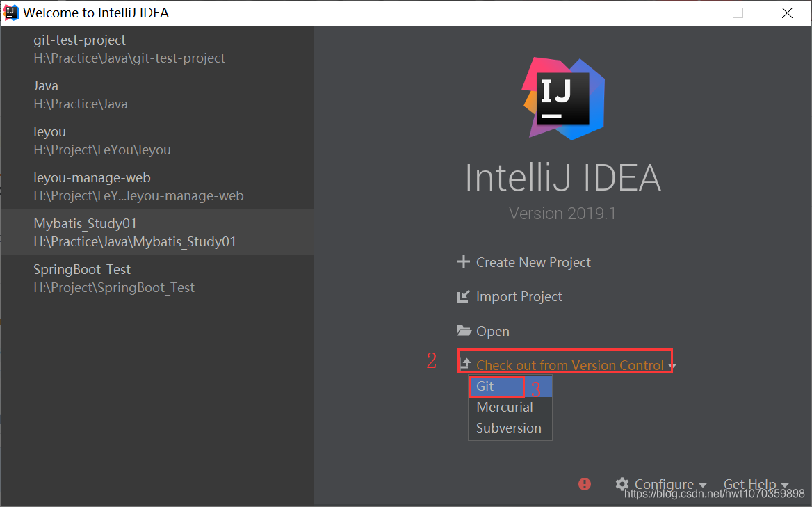This screenshot has height=507, width=812.
Task: Open the Configure dropdown arrow
Action: pos(703,485)
